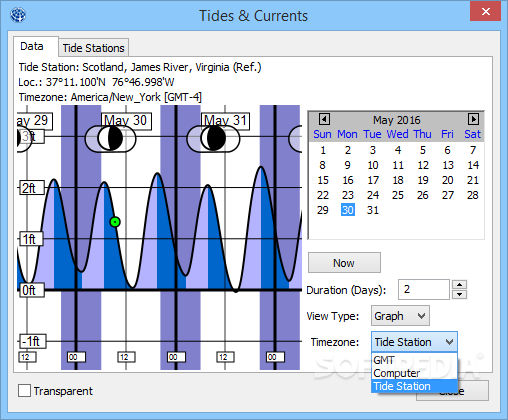This screenshot has height=420, width=508.
Task: Enable the Transparent checkbox
Action: (x=24, y=391)
